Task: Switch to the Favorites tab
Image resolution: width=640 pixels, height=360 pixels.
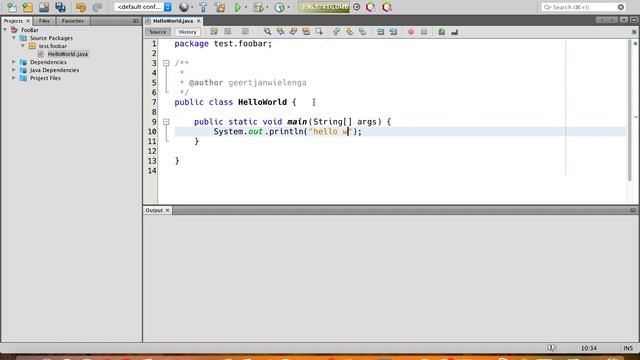Action: [x=73, y=21]
